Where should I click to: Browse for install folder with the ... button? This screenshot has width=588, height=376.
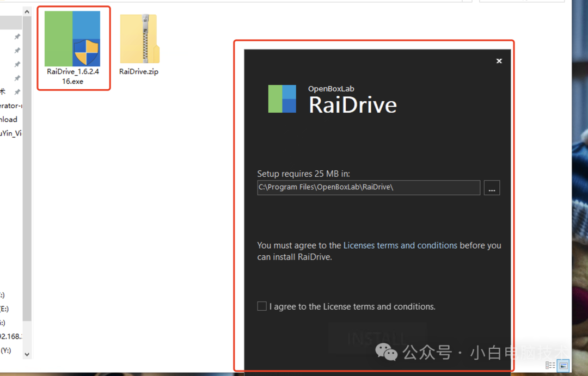point(492,188)
